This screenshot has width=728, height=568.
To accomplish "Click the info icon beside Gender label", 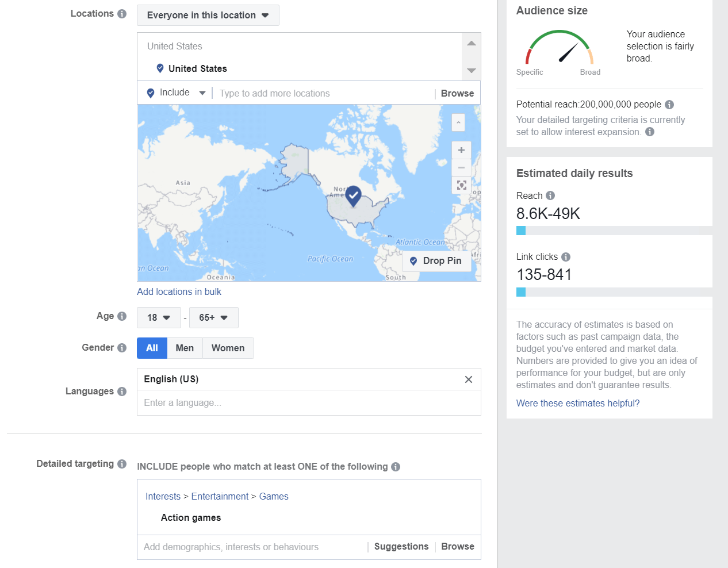I will 122,348.
